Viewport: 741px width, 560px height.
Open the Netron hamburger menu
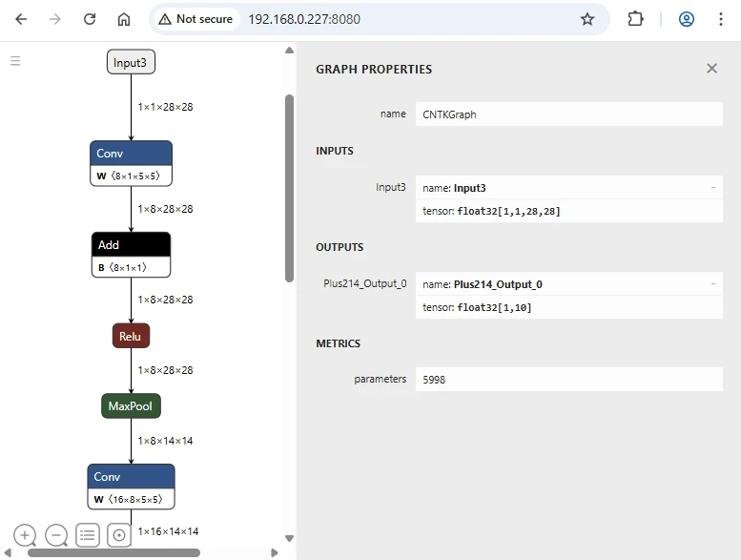(x=15, y=61)
